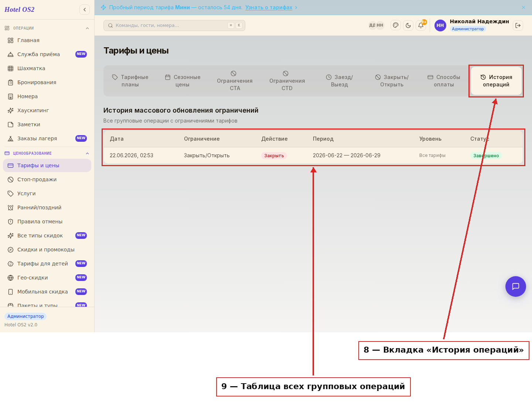532x405 pixels.
Task: Select the Способы оплаты tab
Action: click(x=444, y=81)
